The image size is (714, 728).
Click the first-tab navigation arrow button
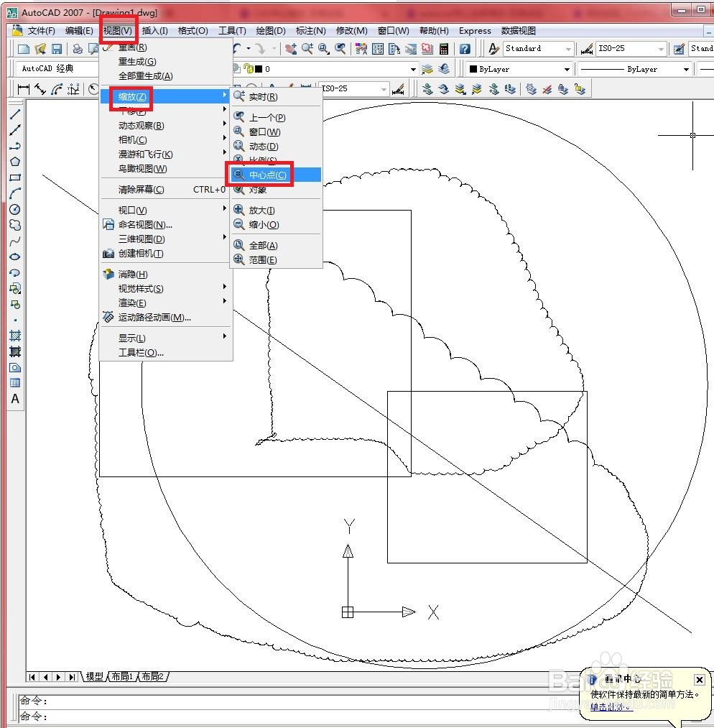(x=32, y=677)
